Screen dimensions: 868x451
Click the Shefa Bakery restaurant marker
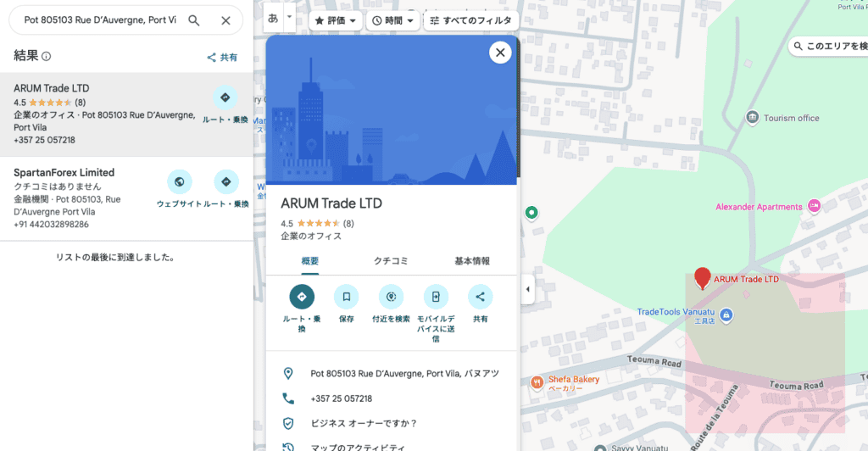537,382
